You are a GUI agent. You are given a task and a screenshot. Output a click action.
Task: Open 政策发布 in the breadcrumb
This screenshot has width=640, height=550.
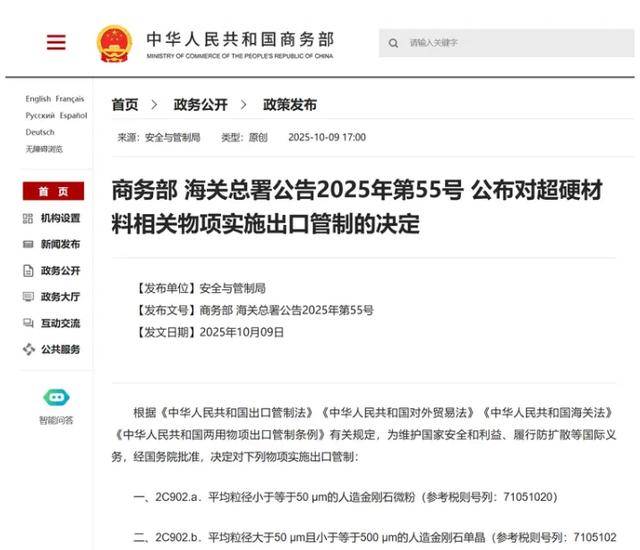pos(290,104)
